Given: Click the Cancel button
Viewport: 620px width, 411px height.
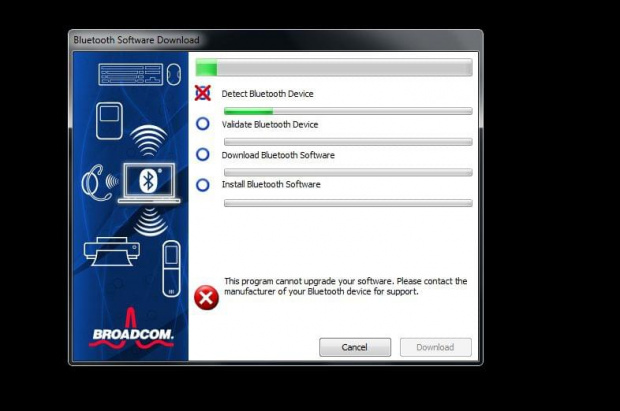Looking at the screenshot, I should coord(355,347).
